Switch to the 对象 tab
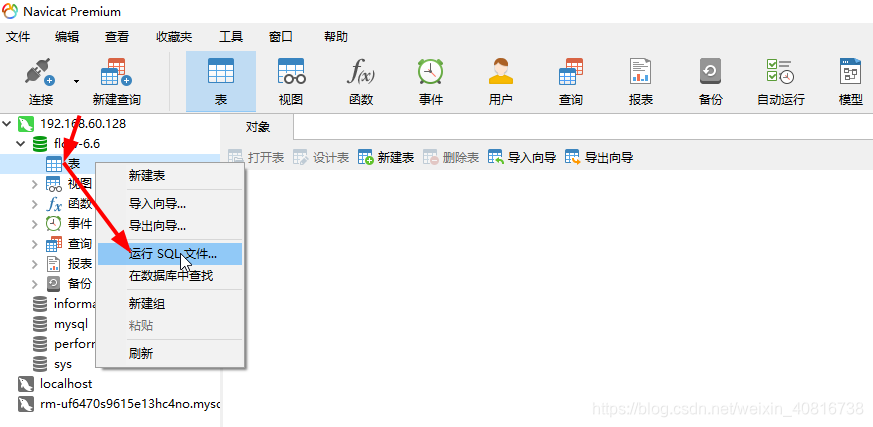This screenshot has height=427, width=873. click(x=258, y=127)
